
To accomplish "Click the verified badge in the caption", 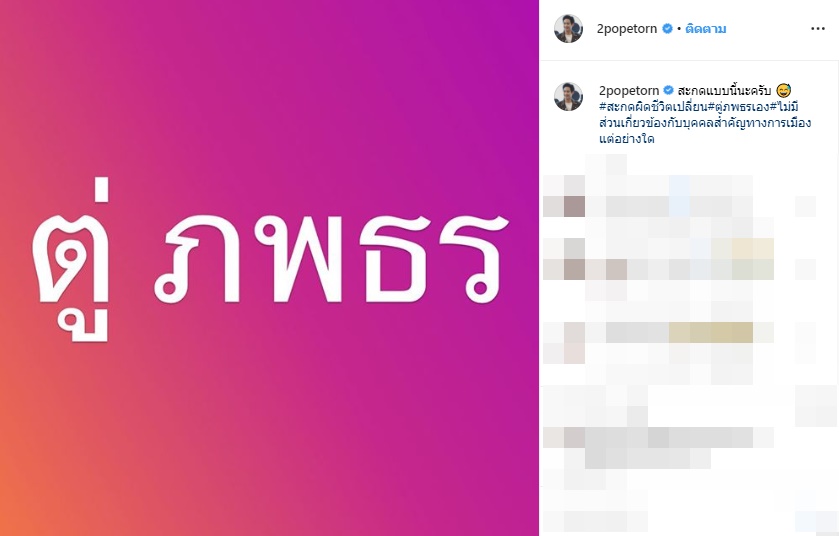I will click(668, 90).
